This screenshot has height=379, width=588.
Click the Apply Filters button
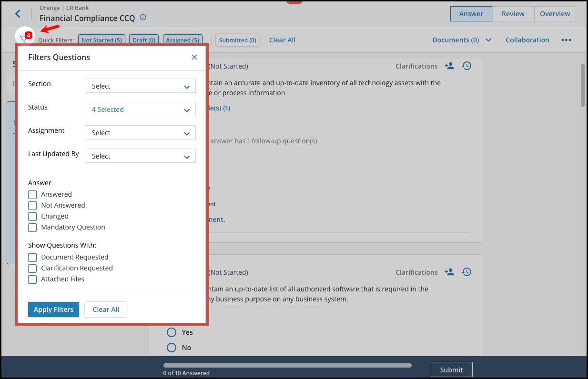(53, 309)
